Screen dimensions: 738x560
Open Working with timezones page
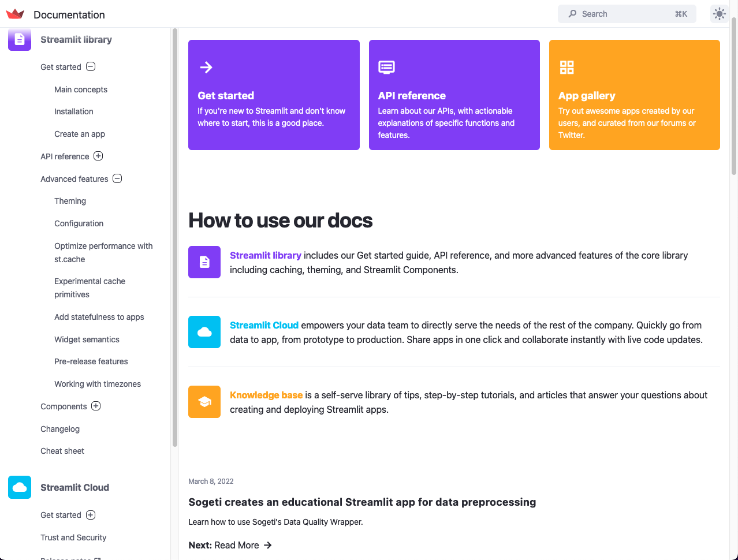pyautogui.click(x=98, y=384)
